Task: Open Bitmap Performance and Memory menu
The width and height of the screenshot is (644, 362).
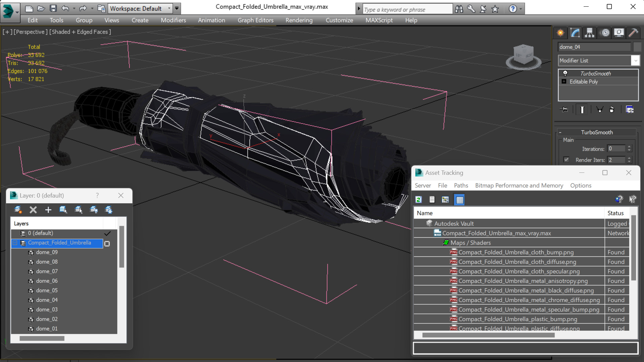Action: click(x=519, y=186)
